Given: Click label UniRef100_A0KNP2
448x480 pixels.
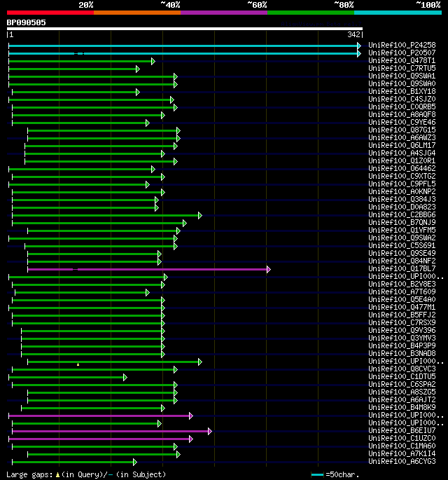Looking at the screenshot, I should (402, 191).
